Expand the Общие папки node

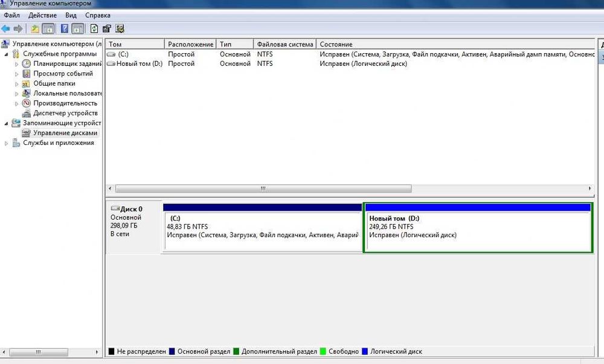(16, 84)
